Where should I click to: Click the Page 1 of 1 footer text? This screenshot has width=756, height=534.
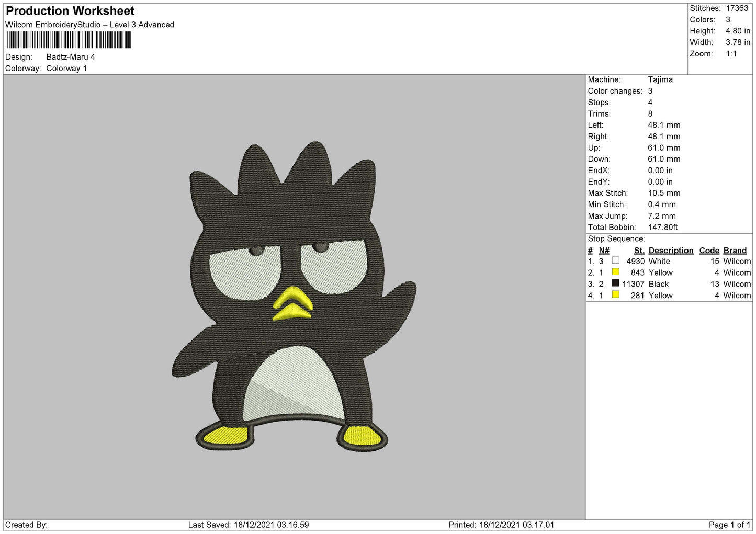[x=729, y=525]
